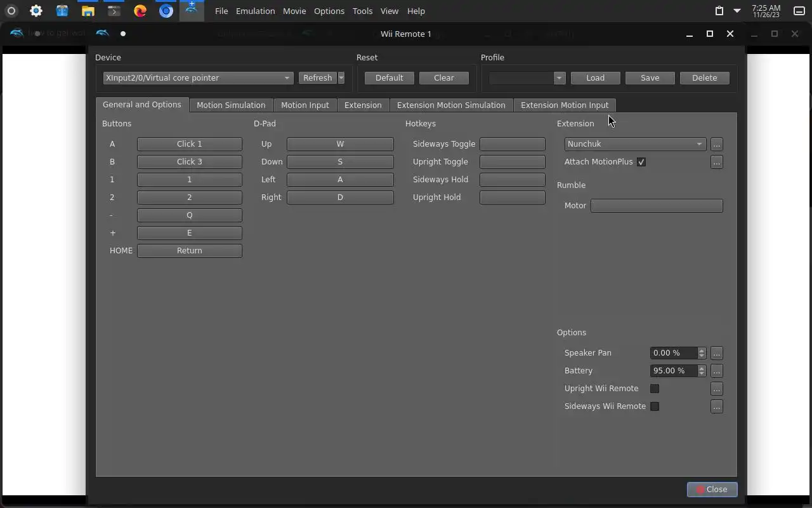Open the Options menu
812x508 pixels.
point(329,11)
